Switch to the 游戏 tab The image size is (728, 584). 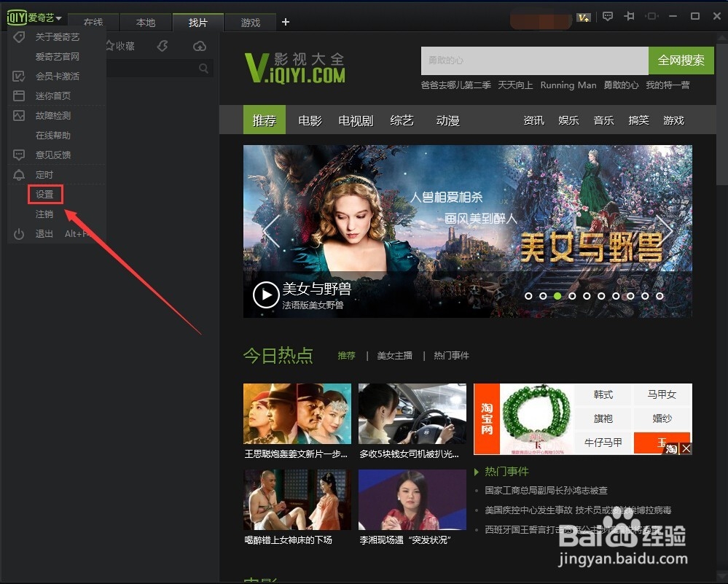click(x=250, y=23)
